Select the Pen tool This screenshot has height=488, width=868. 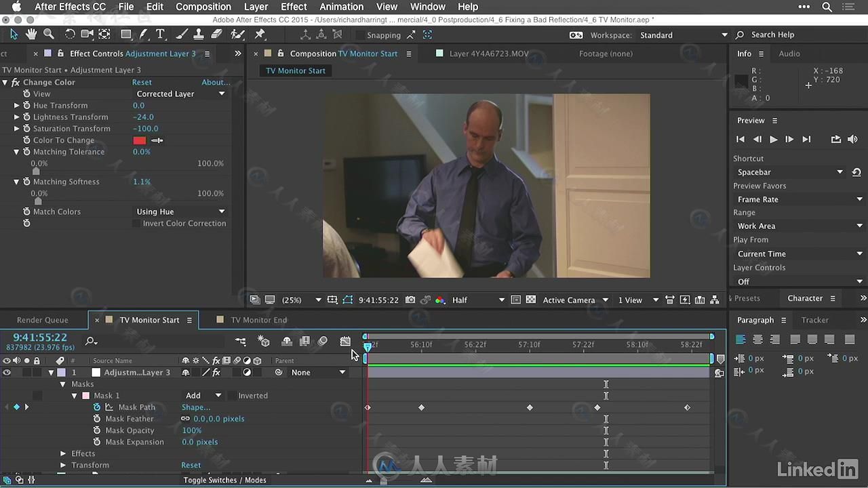coord(144,34)
